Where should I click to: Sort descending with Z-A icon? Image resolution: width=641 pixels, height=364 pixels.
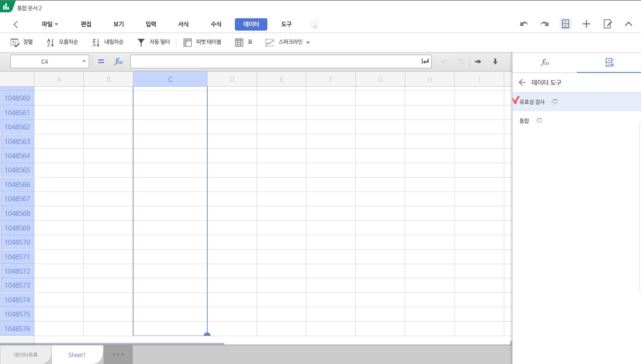(x=96, y=42)
